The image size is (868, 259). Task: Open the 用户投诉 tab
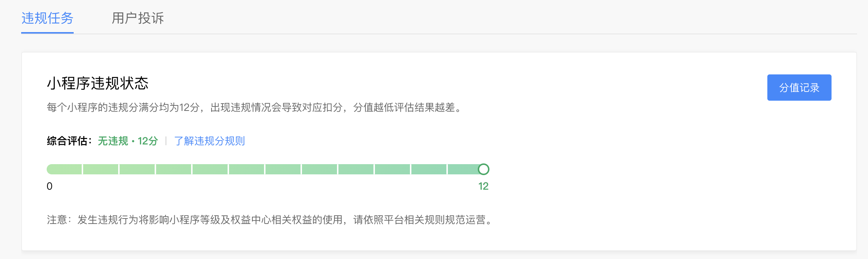(137, 18)
